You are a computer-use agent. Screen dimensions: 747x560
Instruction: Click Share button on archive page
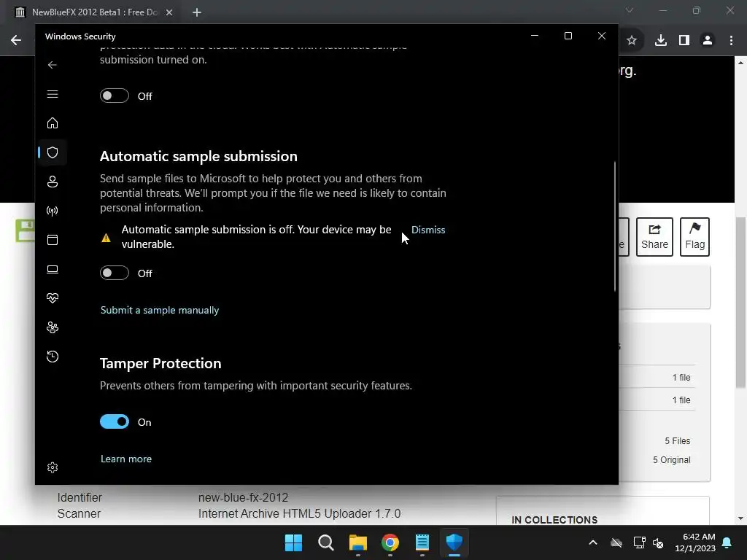coord(654,237)
